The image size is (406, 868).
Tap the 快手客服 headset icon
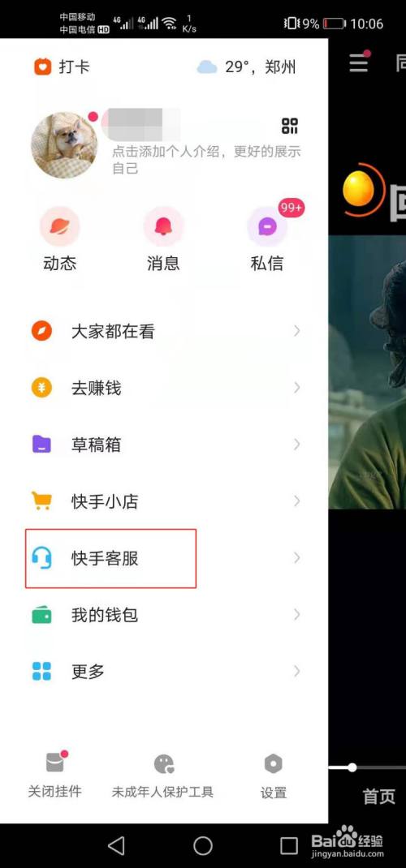pos(41,558)
